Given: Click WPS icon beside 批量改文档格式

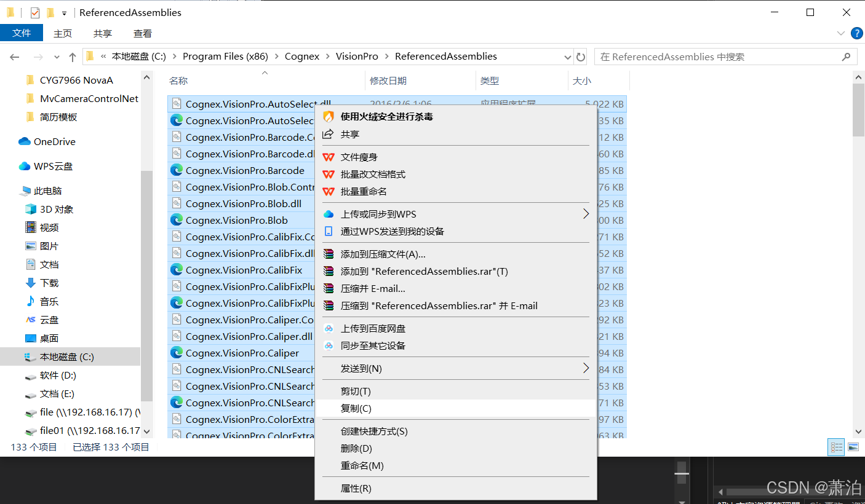Looking at the screenshot, I should pyautogui.click(x=329, y=175).
